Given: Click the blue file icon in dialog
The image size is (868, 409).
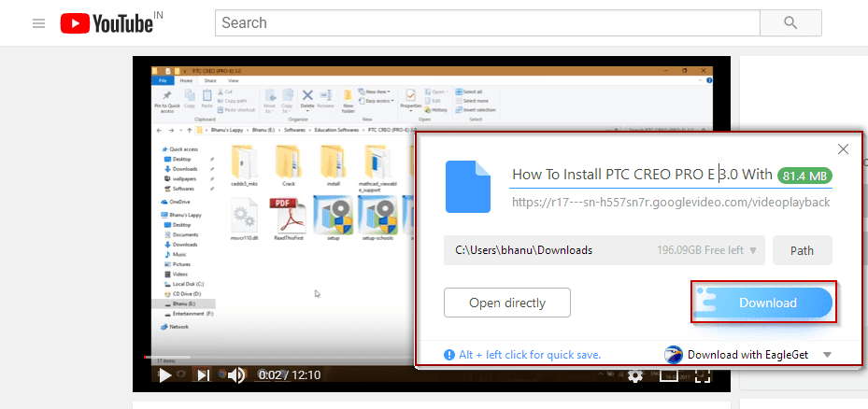Looking at the screenshot, I should tap(468, 187).
